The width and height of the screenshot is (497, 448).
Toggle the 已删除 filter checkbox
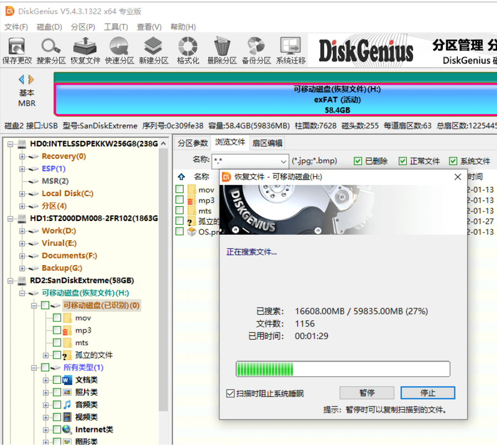click(358, 161)
